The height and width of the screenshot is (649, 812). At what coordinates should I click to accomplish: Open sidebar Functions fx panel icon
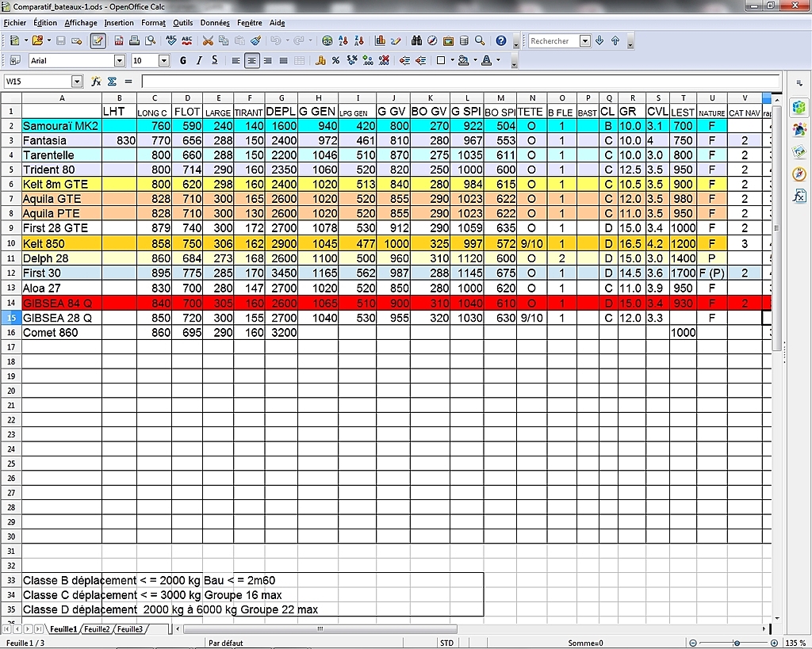tap(799, 196)
